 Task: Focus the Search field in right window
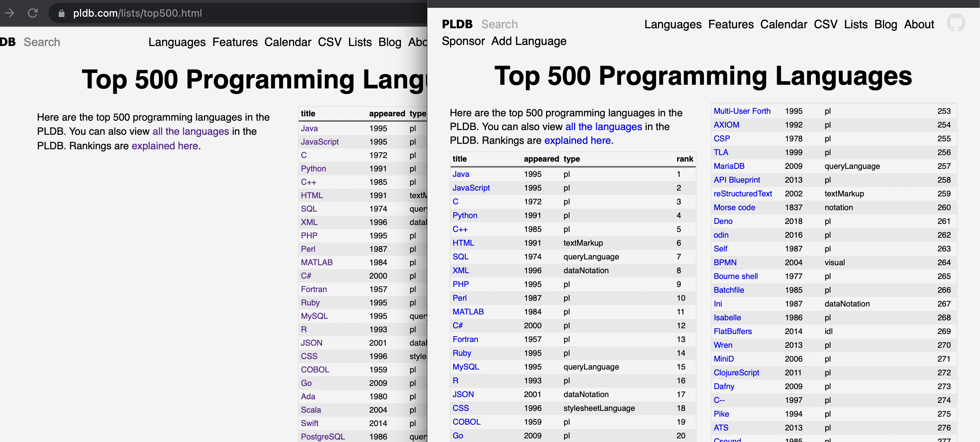499,24
